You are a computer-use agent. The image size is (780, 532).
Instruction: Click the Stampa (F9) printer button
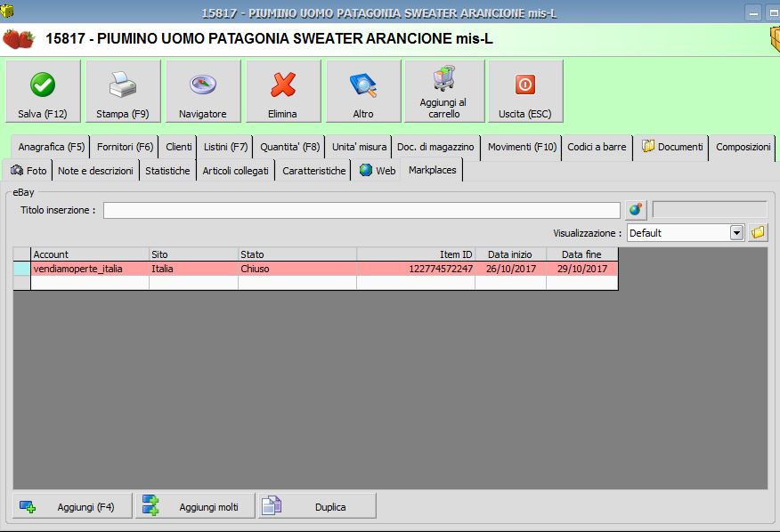(123, 91)
